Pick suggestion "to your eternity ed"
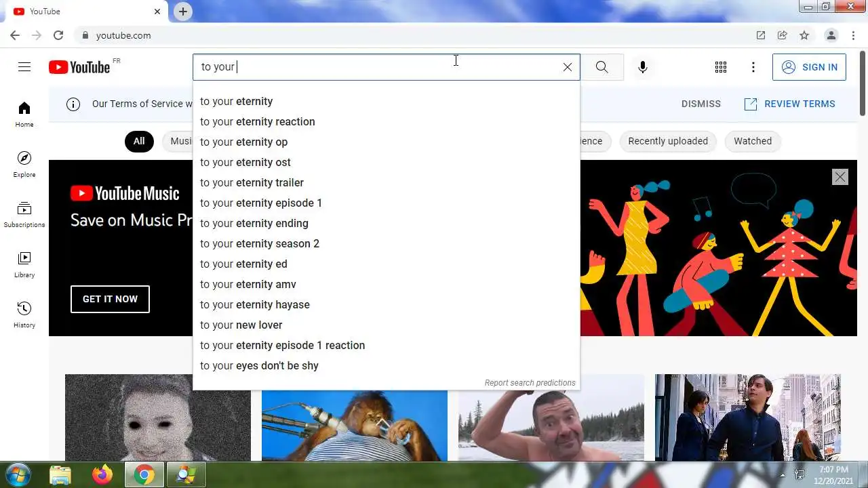868x488 pixels. click(x=387, y=264)
